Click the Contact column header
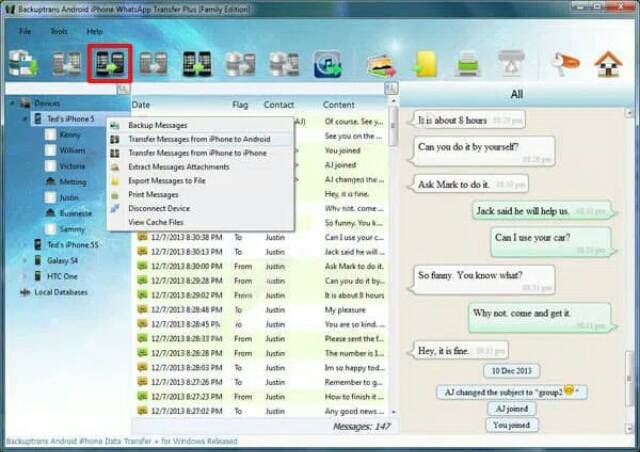This screenshot has height=452, width=640. coord(278,104)
